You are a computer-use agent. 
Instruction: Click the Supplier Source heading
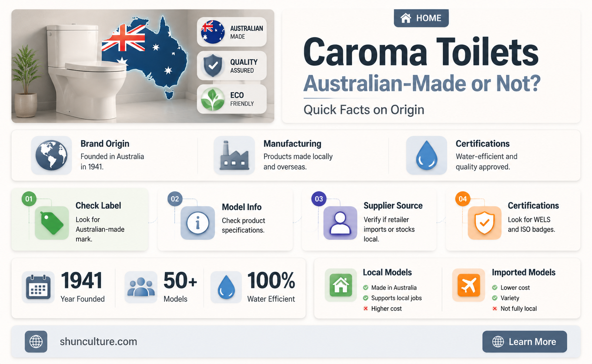[x=393, y=205]
